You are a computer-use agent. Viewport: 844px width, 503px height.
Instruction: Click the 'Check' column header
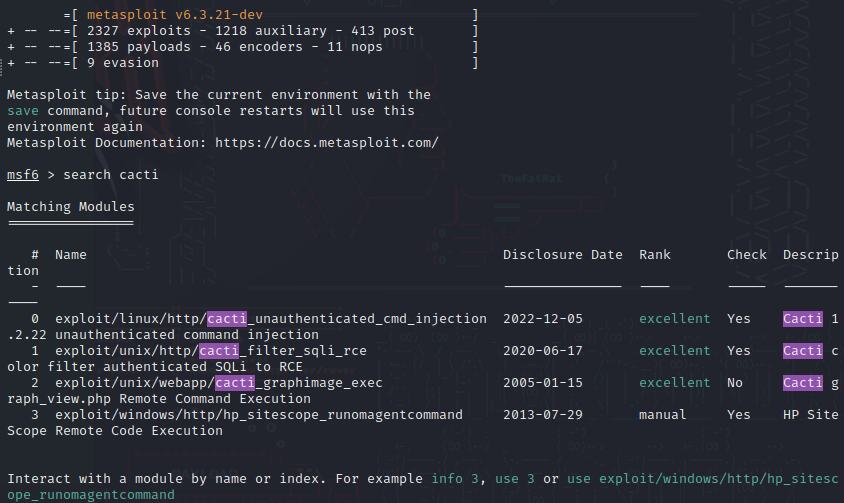747,255
